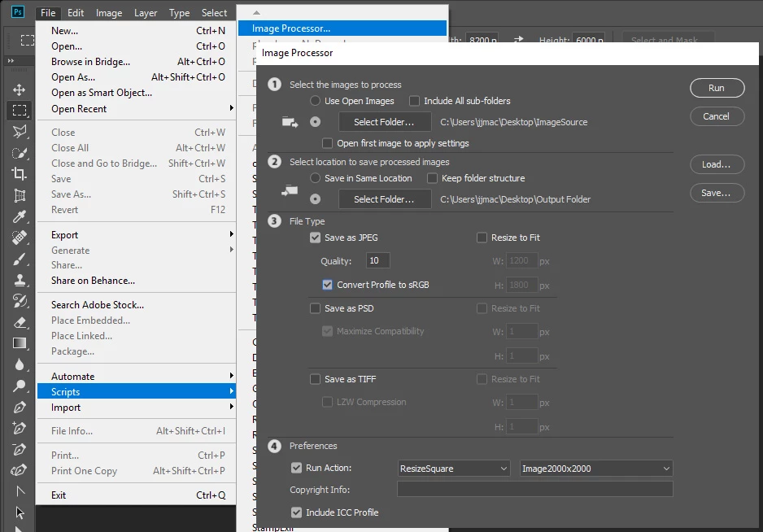Select the Blur droplet tool
Viewport: 763px width, 532px height.
19,364
